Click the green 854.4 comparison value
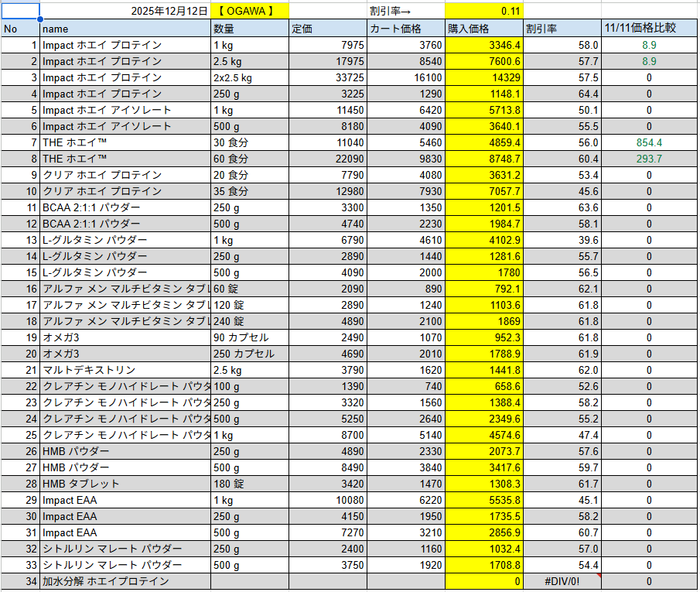This screenshot has width=700, height=592. (648, 142)
